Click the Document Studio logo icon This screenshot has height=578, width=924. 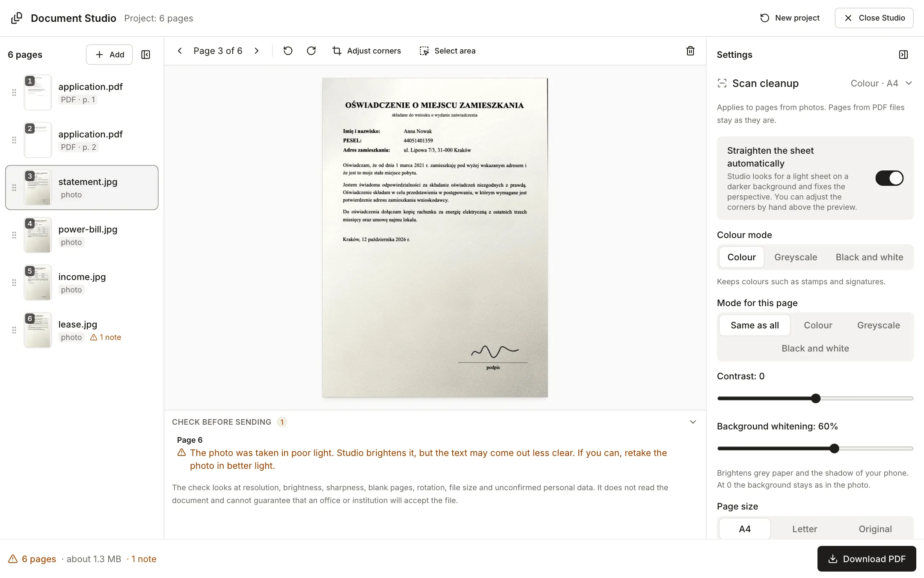coord(17,18)
